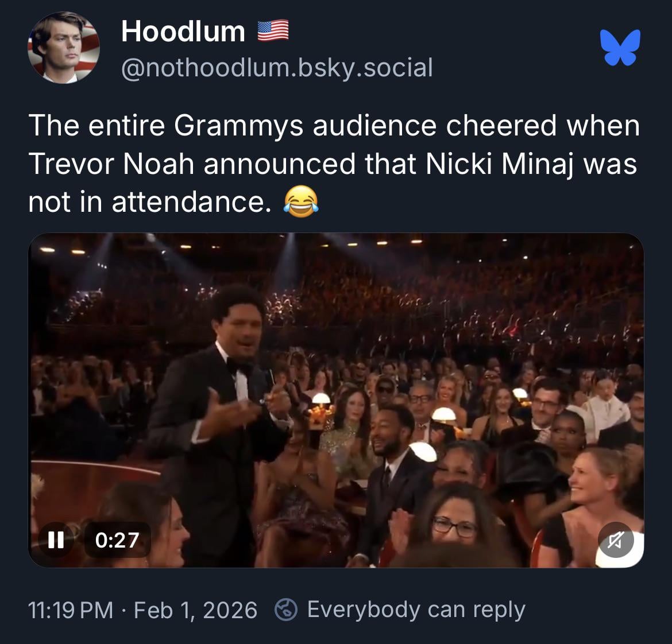Unmute the video sound

tap(615, 540)
